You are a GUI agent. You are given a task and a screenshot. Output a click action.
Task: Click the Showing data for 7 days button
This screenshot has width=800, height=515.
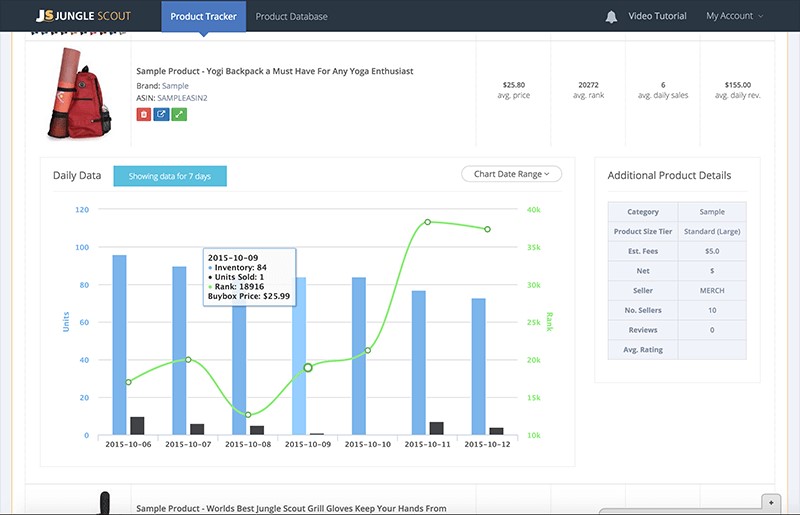click(170, 176)
